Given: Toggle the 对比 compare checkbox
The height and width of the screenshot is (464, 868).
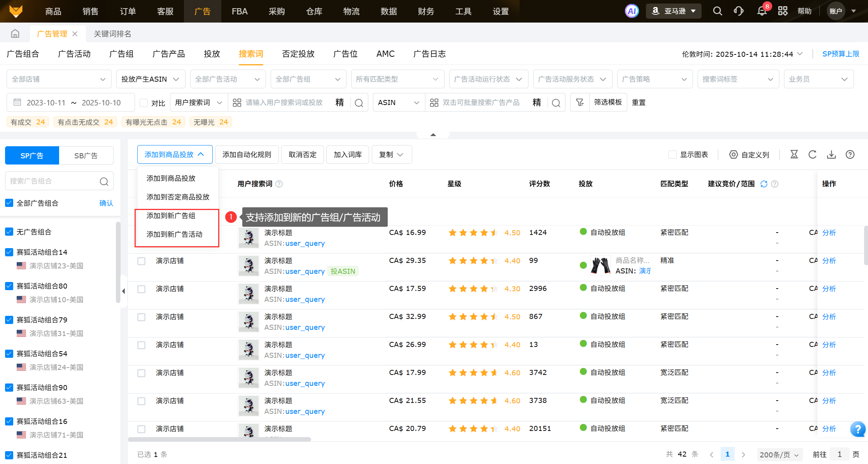Looking at the screenshot, I should tap(144, 103).
